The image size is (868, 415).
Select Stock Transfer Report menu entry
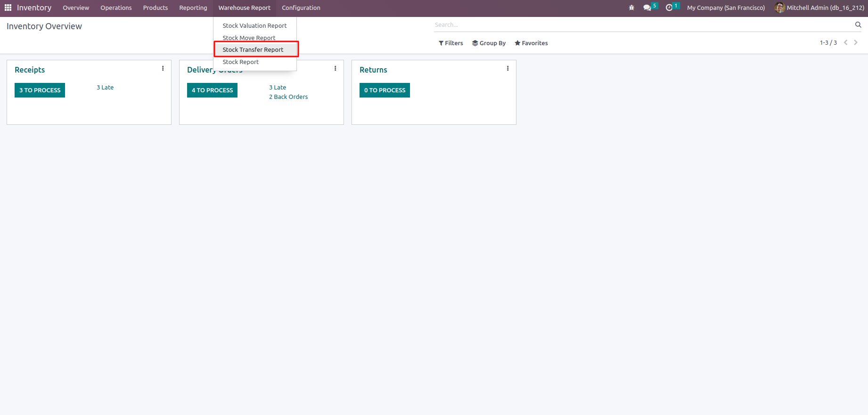click(x=253, y=49)
